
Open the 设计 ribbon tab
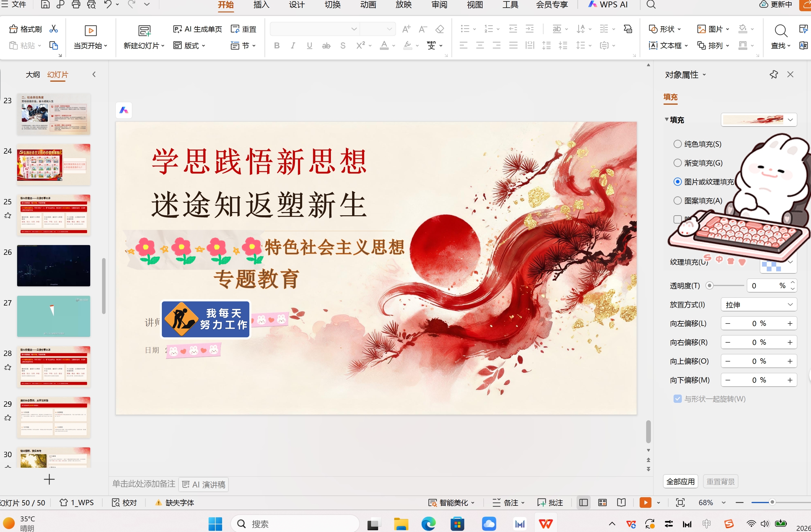[x=297, y=5]
